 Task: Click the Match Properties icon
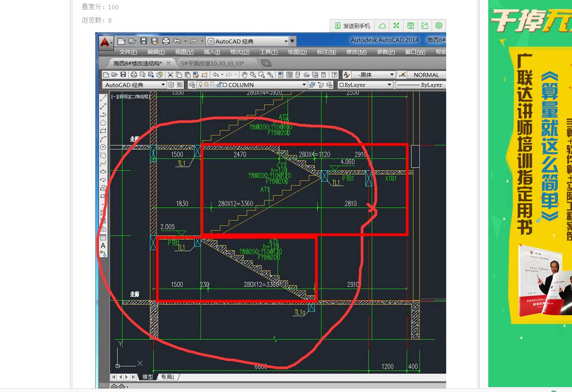click(x=197, y=75)
